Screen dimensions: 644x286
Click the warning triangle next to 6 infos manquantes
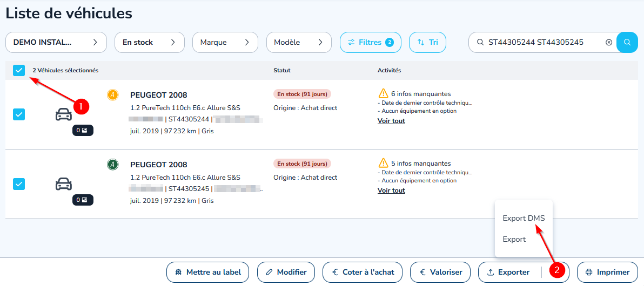pos(383,93)
